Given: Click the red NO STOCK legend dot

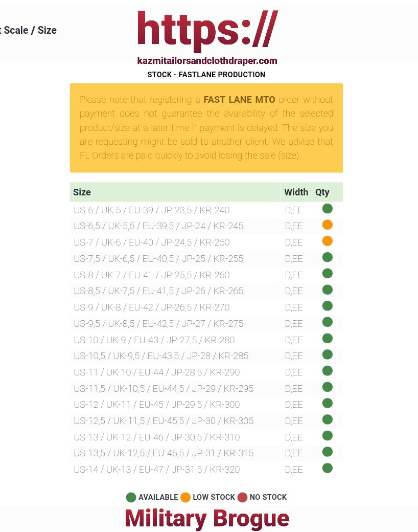Looking at the screenshot, I should (242, 497).
